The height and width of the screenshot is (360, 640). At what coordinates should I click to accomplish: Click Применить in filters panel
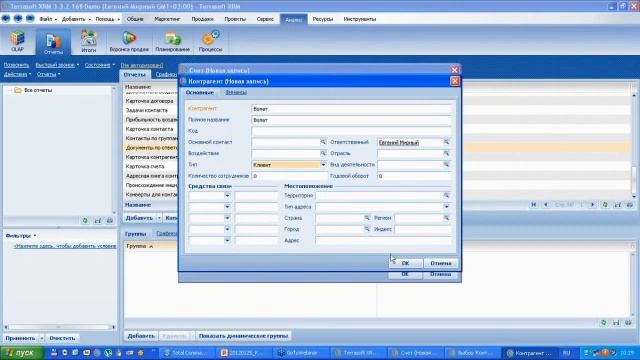click(x=20, y=338)
